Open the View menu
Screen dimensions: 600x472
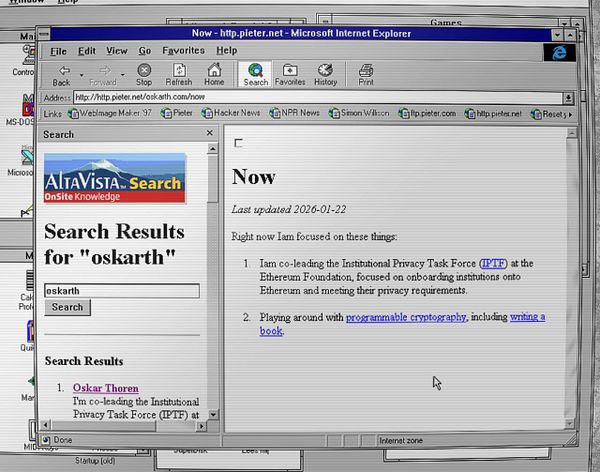point(117,51)
